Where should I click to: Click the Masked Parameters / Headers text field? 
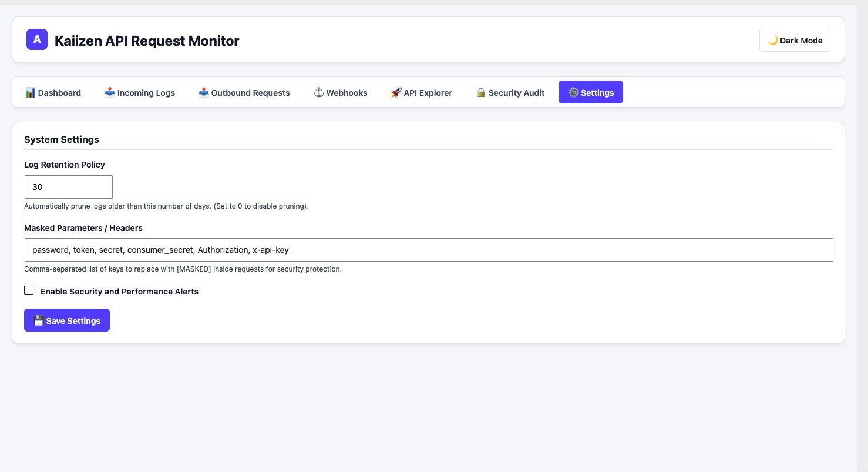(x=429, y=250)
